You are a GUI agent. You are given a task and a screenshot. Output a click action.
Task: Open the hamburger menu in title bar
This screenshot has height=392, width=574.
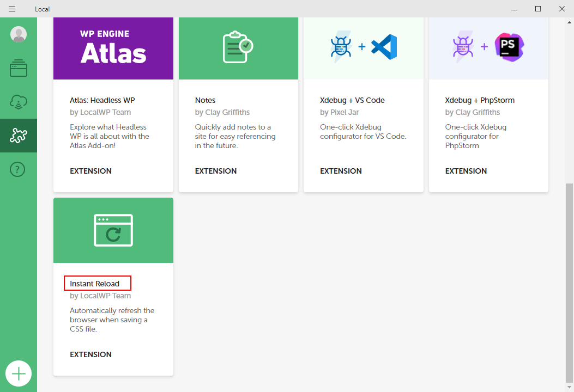coord(12,9)
